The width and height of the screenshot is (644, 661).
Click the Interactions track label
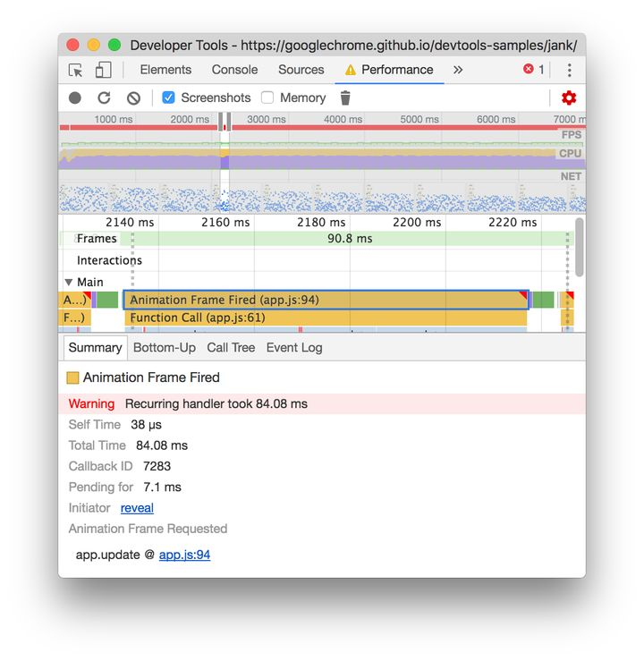110,260
